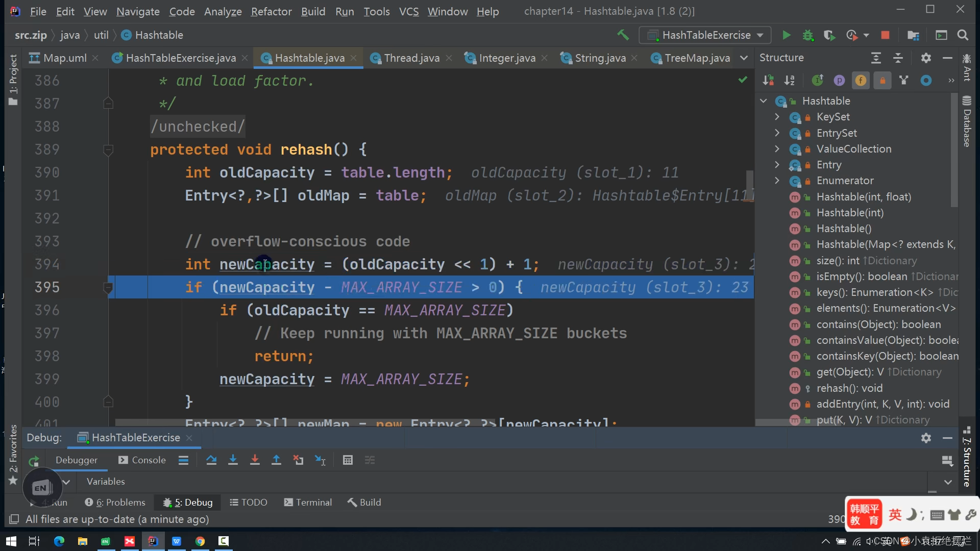Start debugging with the bug icon
This screenshot has height=551, width=980.
[808, 35]
